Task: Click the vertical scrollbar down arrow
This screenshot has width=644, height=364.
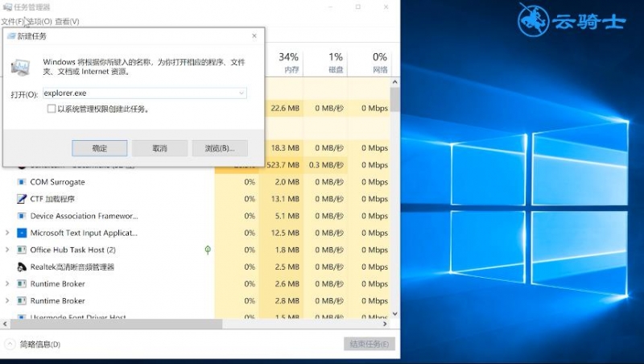Action: pos(394,314)
